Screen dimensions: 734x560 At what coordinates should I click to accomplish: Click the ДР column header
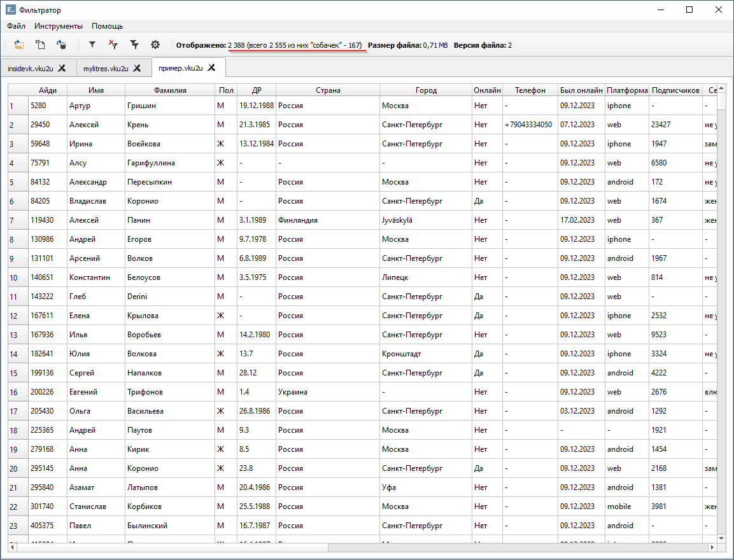coord(257,90)
